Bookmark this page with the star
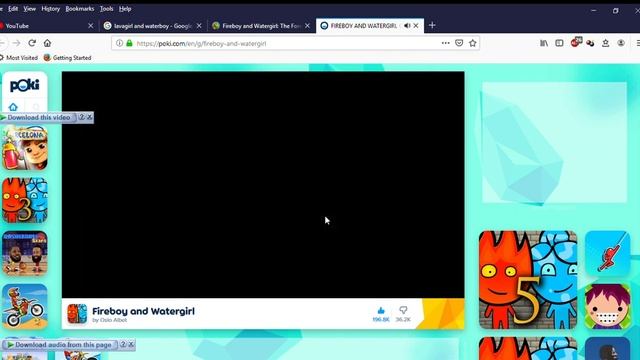The image size is (640, 360). click(473, 43)
